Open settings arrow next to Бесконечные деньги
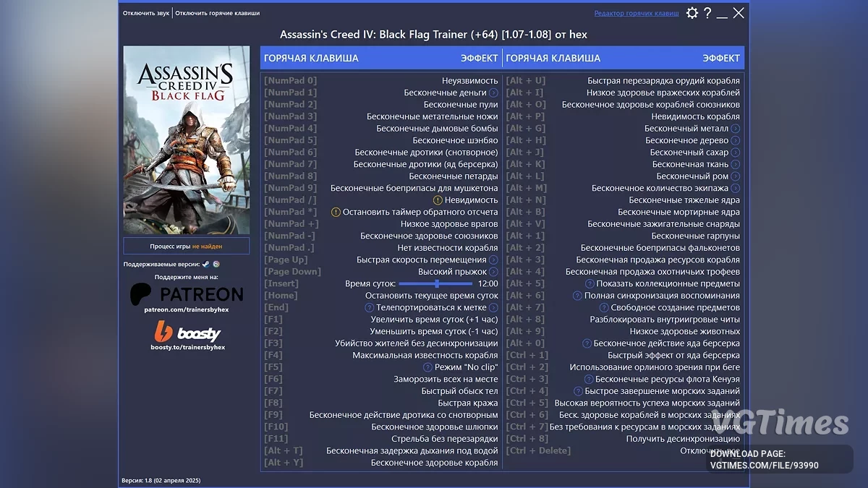This screenshot has width=868, height=488. coord(493,93)
